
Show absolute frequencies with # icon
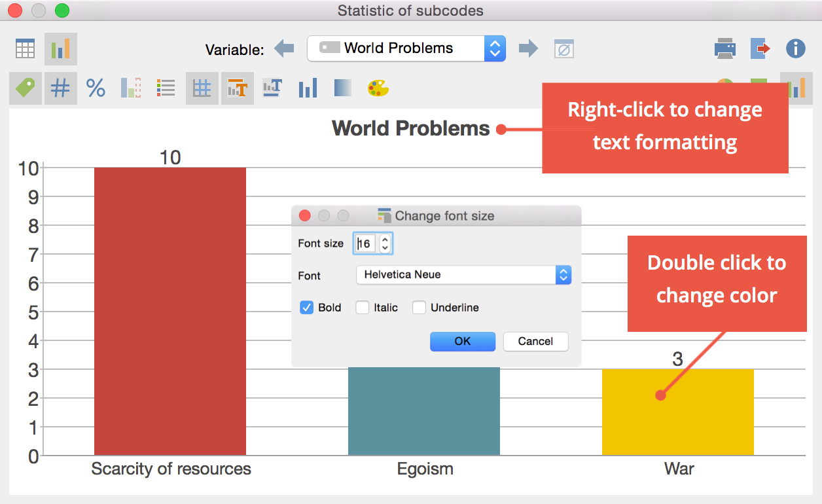pos(61,88)
